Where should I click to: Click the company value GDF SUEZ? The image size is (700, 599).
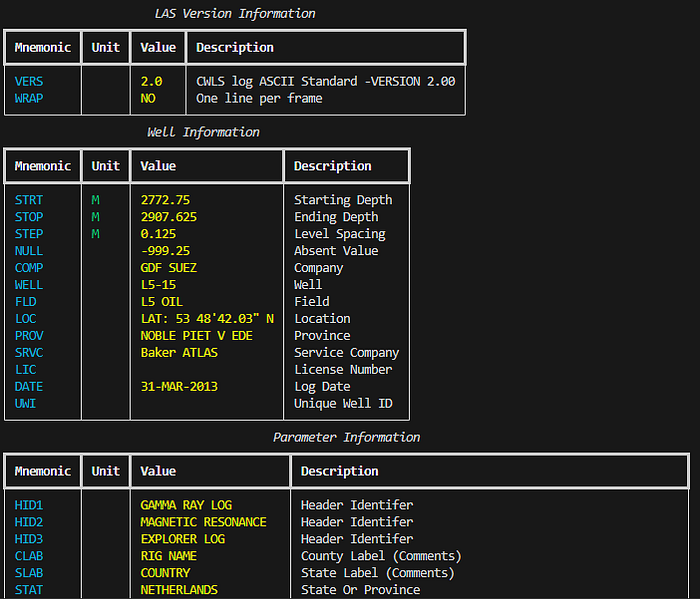pos(168,268)
